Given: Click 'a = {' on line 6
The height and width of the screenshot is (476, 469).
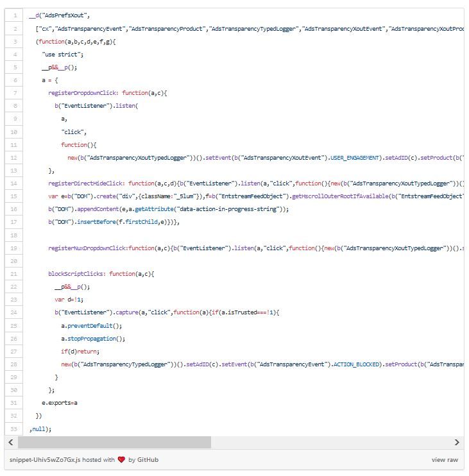Looking at the screenshot, I should [50, 80].
